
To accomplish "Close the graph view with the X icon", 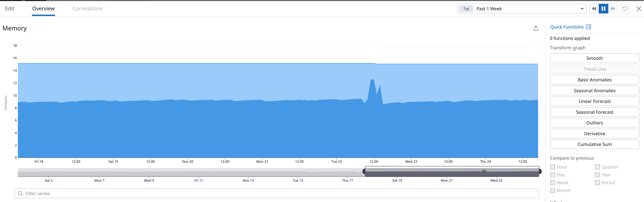I will tap(639, 8).
